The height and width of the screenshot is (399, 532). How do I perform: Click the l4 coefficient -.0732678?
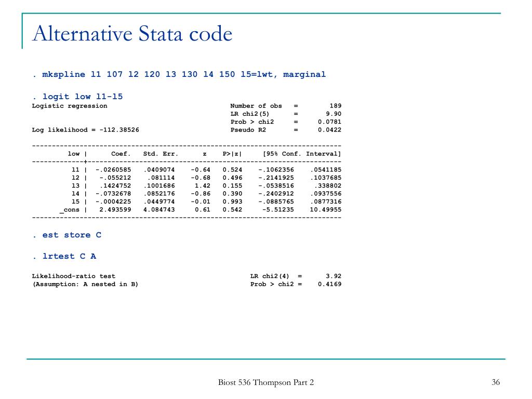(x=113, y=194)
